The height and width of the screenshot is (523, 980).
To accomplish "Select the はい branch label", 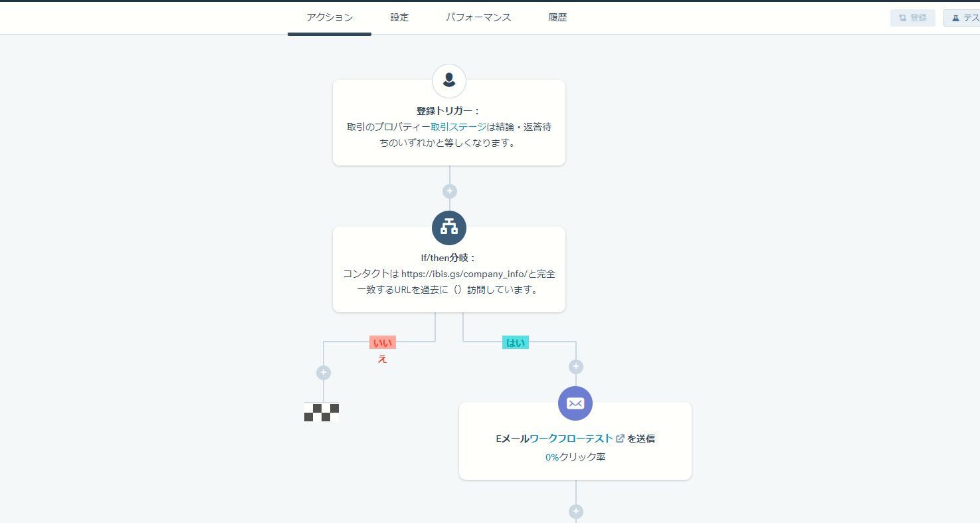I will tap(516, 343).
